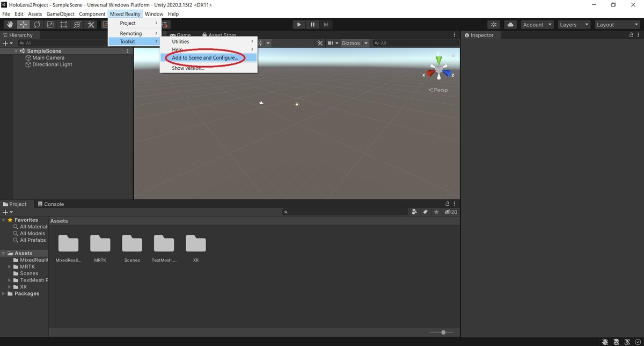
Task: Open scene camera settings
Action: [333, 43]
